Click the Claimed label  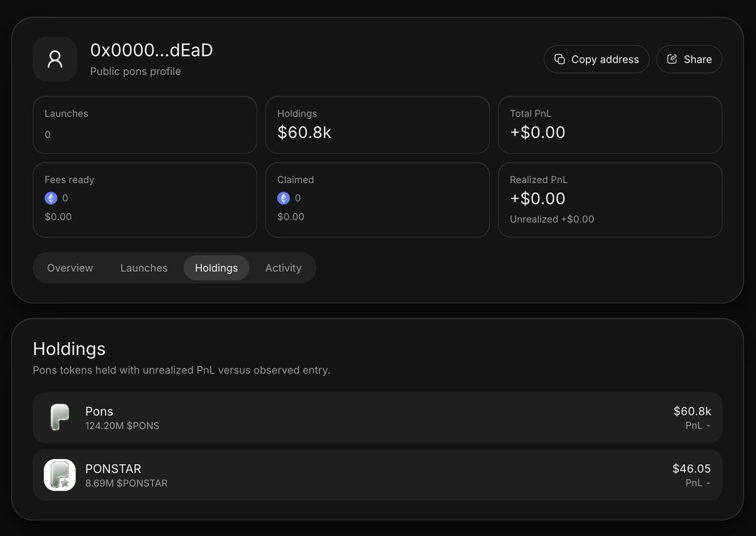coord(295,180)
